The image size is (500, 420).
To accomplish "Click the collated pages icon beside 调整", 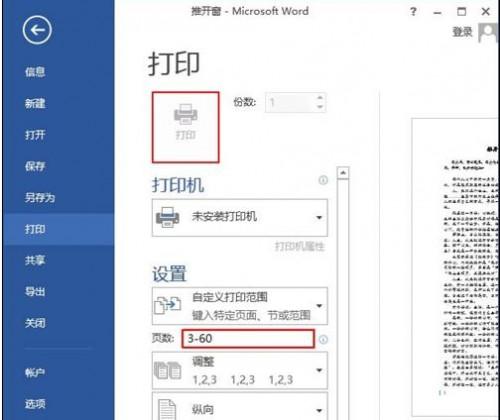I will pos(168,370).
